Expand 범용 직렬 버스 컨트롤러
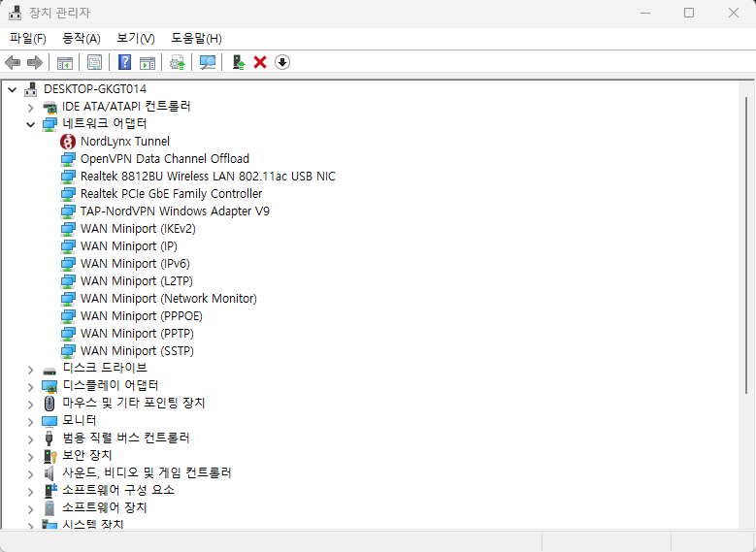This screenshot has height=552, width=756. pyautogui.click(x=31, y=440)
